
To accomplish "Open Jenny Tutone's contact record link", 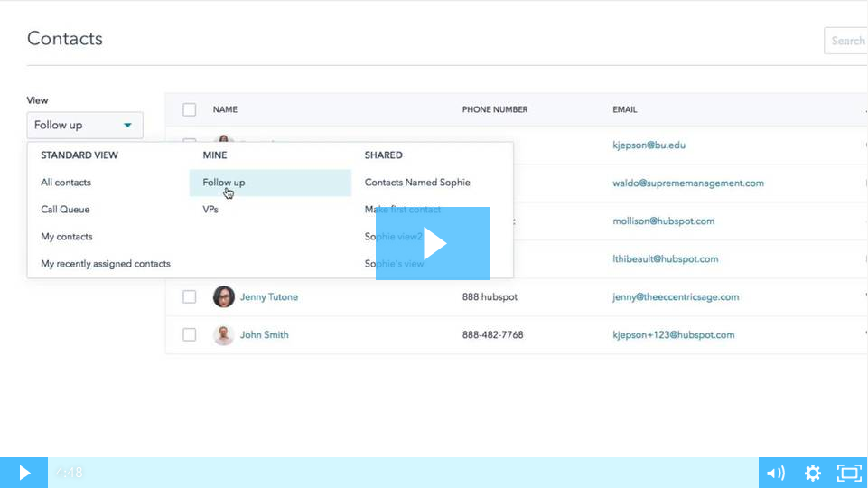I will pyautogui.click(x=268, y=296).
